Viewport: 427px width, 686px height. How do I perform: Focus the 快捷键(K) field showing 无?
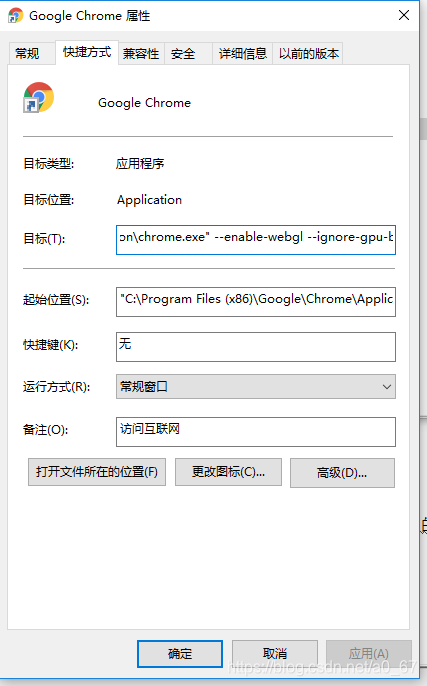[x=256, y=347]
